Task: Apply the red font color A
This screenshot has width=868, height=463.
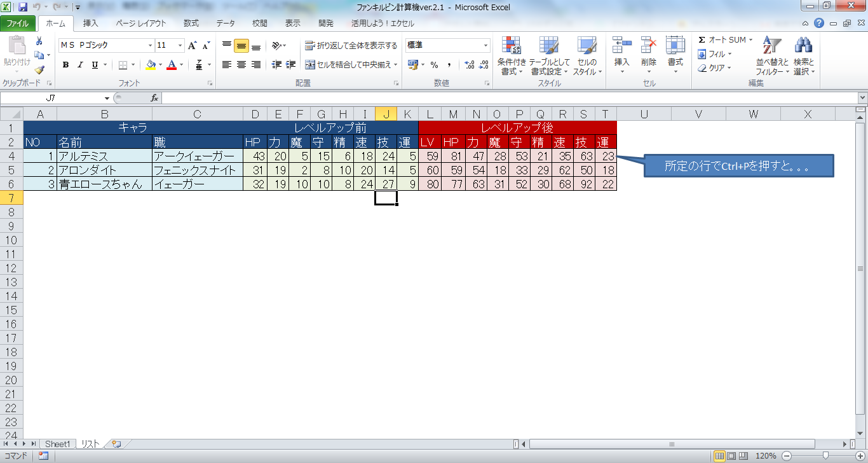Action: coord(172,65)
